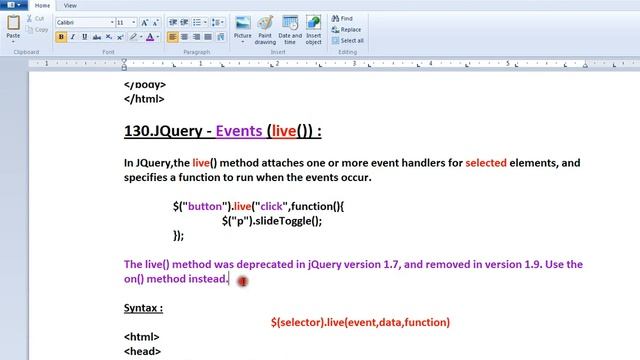Toggle Bold formatting
The image size is (640, 360).
61,37
